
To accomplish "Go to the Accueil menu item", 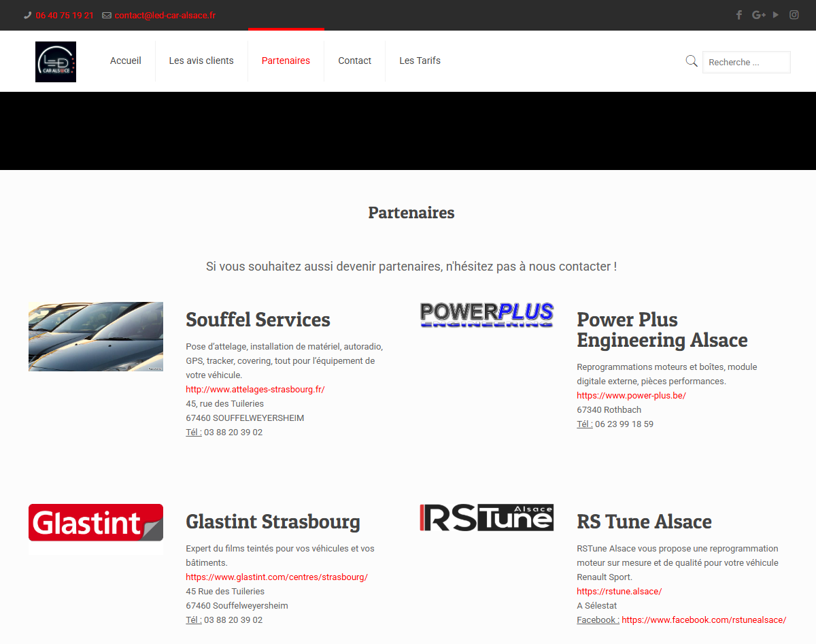I will tap(126, 61).
